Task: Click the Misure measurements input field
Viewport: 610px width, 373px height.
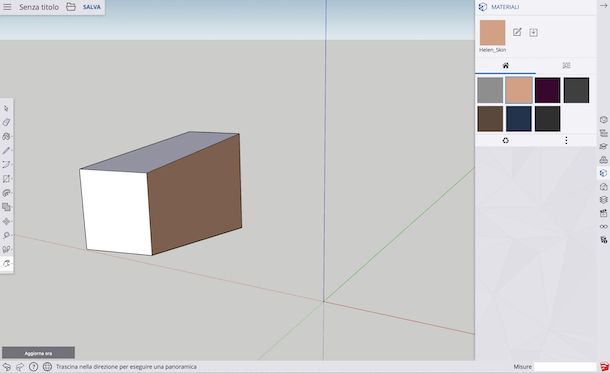Action: pos(565,366)
